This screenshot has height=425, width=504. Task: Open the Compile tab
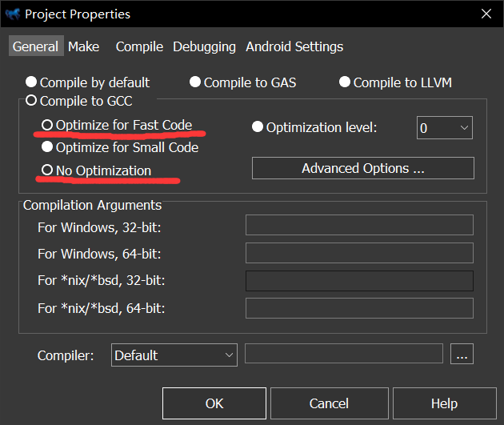click(x=139, y=46)
